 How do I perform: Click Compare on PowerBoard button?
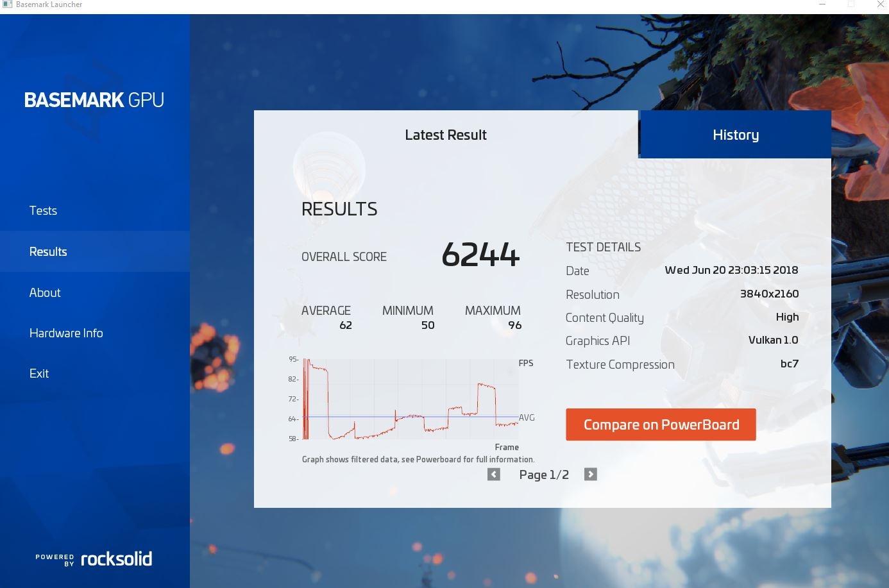(661, 424)
